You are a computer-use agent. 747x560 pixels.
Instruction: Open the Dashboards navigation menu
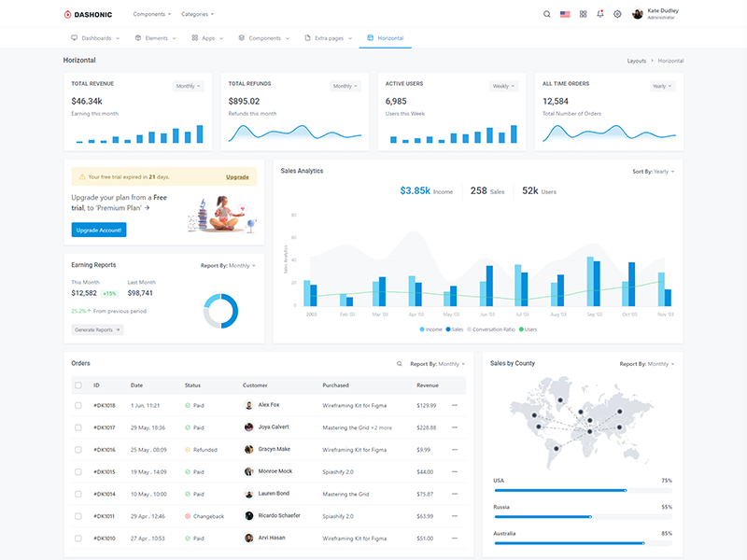[x=95, y=38]
